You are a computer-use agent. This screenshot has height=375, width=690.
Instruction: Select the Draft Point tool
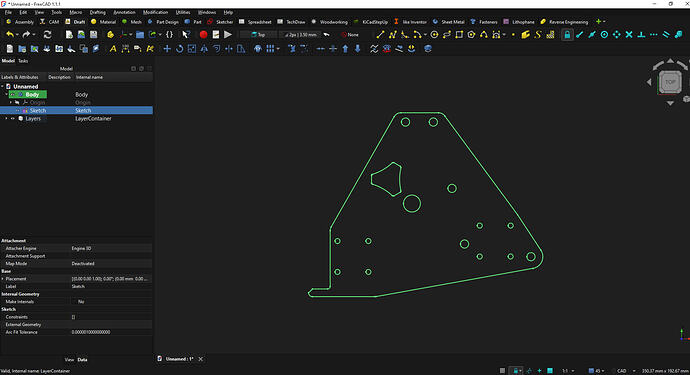513,34
